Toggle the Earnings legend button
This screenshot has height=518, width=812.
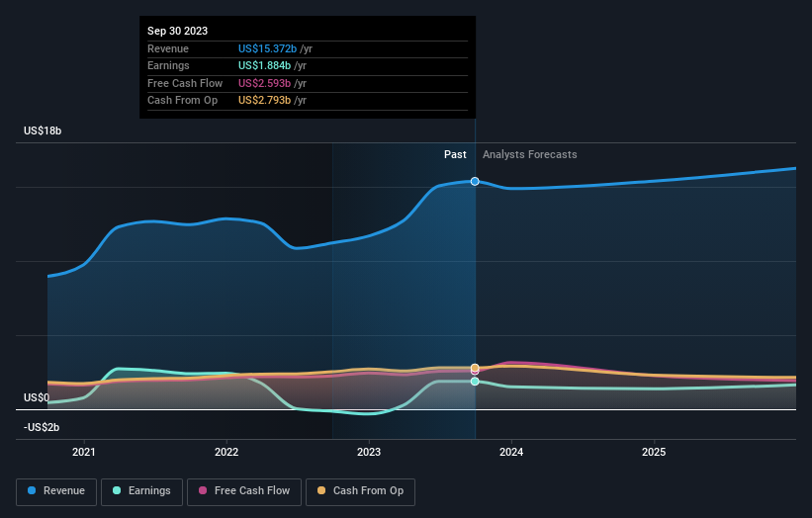coord(141,491)
